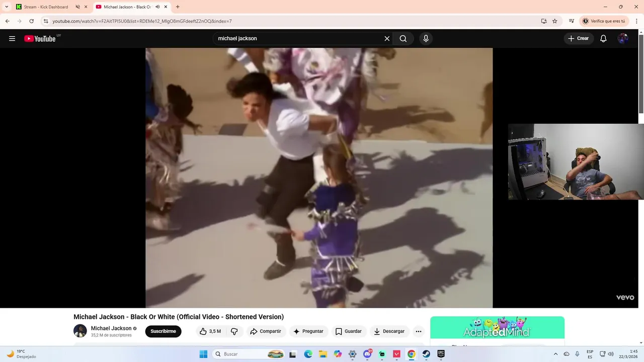Install the app from the address bar
The height and width of the screenshot is (362, 644).
pos(544,21)
